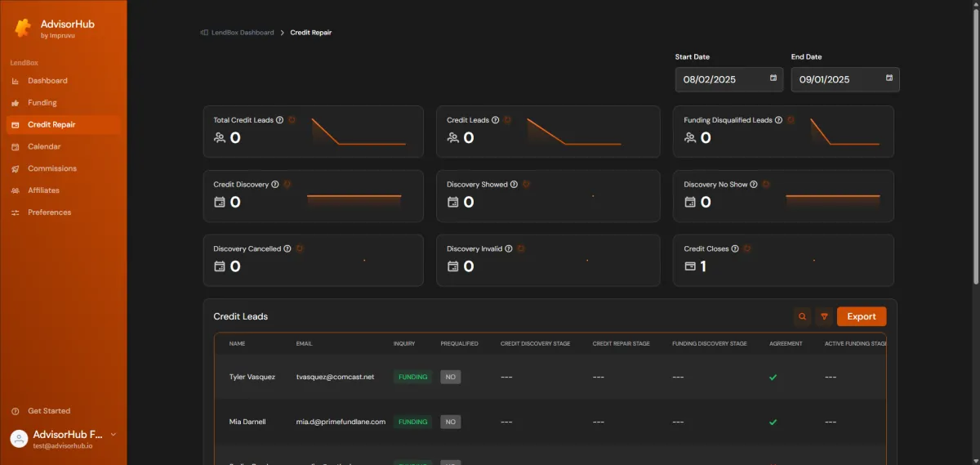The image size is (980, 465).
Task: Click help icon beside Total Credit Leads
Action: point(280,120)
